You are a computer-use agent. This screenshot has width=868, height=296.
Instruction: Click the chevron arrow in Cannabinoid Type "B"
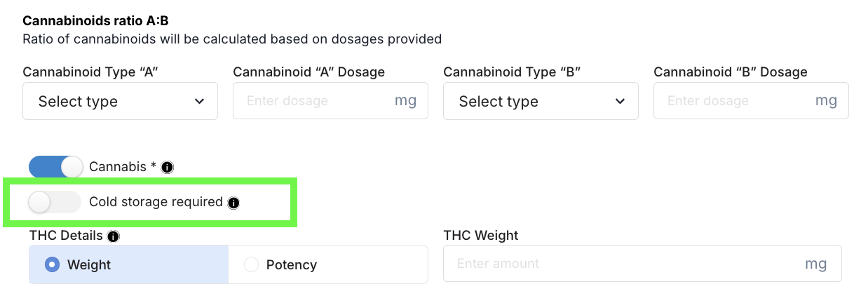click(620, 102)
